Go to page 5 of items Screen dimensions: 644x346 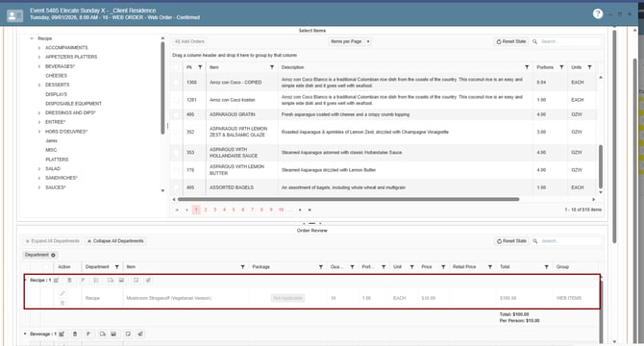(234, 210)
